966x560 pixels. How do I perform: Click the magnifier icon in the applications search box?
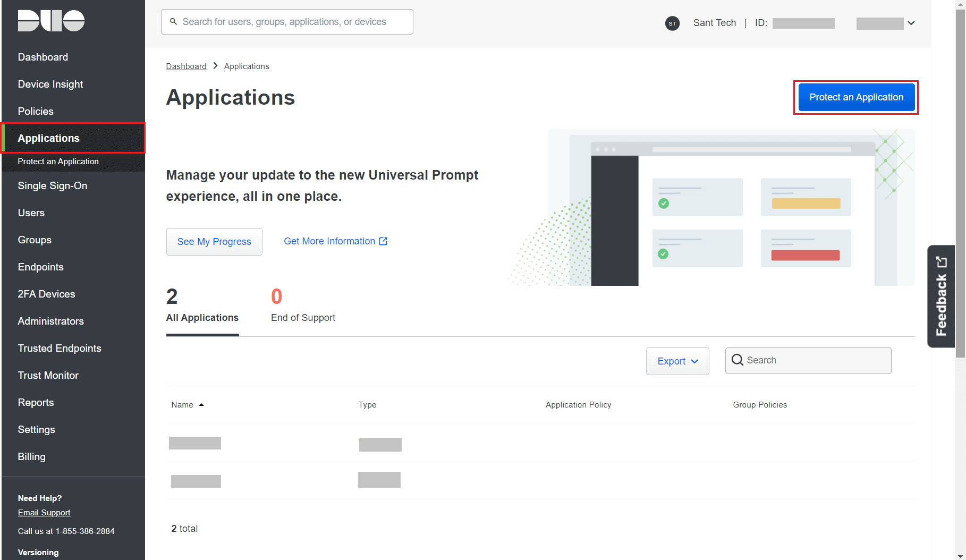(738, 360)
